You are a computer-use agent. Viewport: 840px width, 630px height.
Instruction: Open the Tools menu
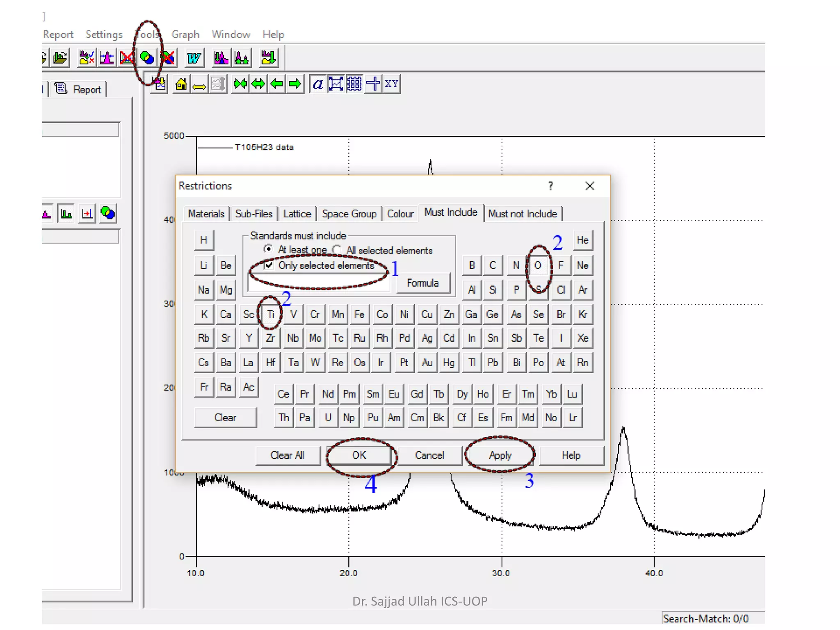coord(147,34)
